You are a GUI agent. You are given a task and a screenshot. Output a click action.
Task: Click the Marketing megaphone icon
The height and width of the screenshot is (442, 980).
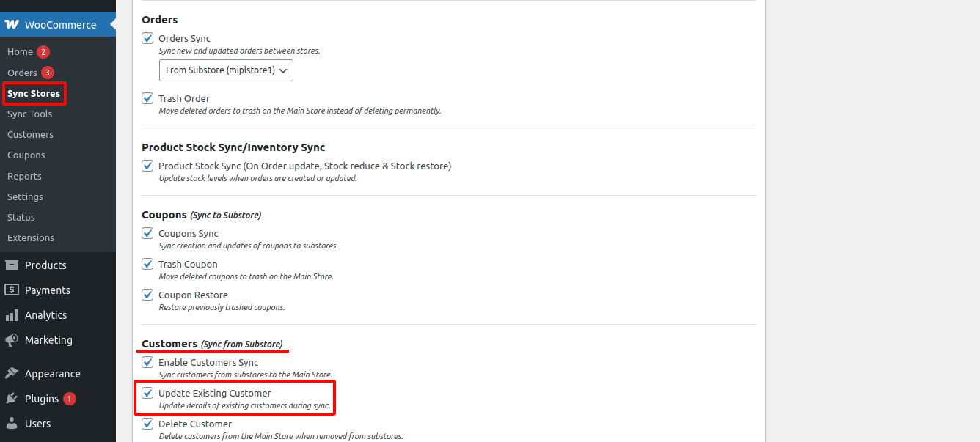12,340
